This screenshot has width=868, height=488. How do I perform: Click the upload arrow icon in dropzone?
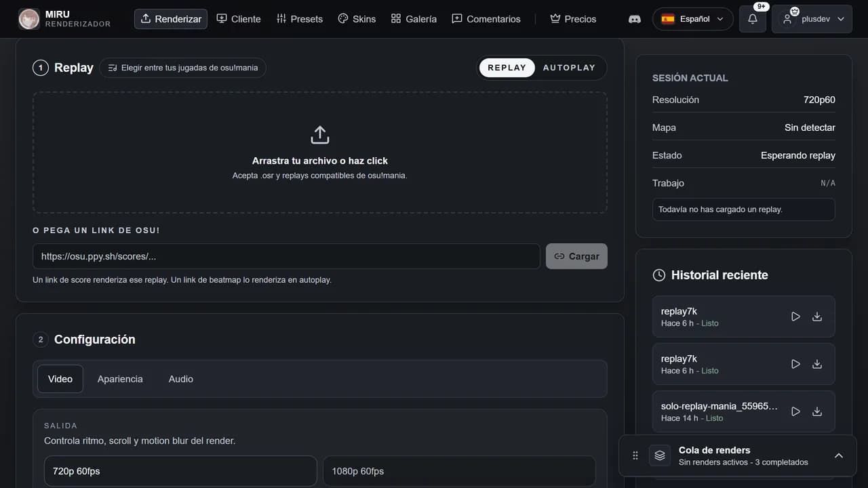(320, 134)
